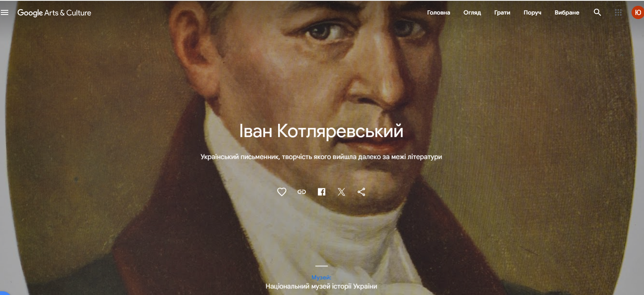Share the story on Facebook

coord(322,192)
